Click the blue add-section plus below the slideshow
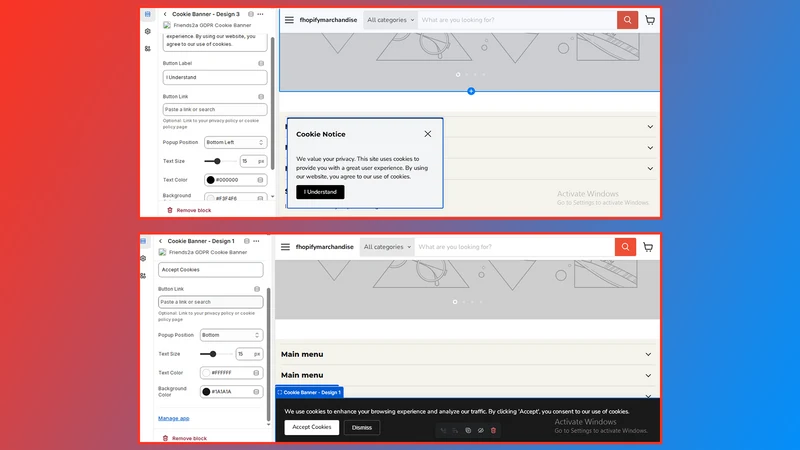 (471, 91)
